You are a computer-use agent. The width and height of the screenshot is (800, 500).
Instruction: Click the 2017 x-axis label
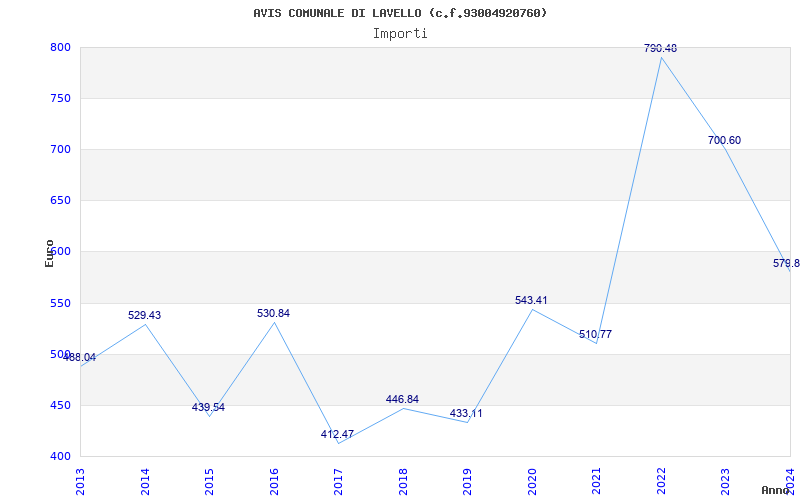pyautogui.click(x=338, y=482)
